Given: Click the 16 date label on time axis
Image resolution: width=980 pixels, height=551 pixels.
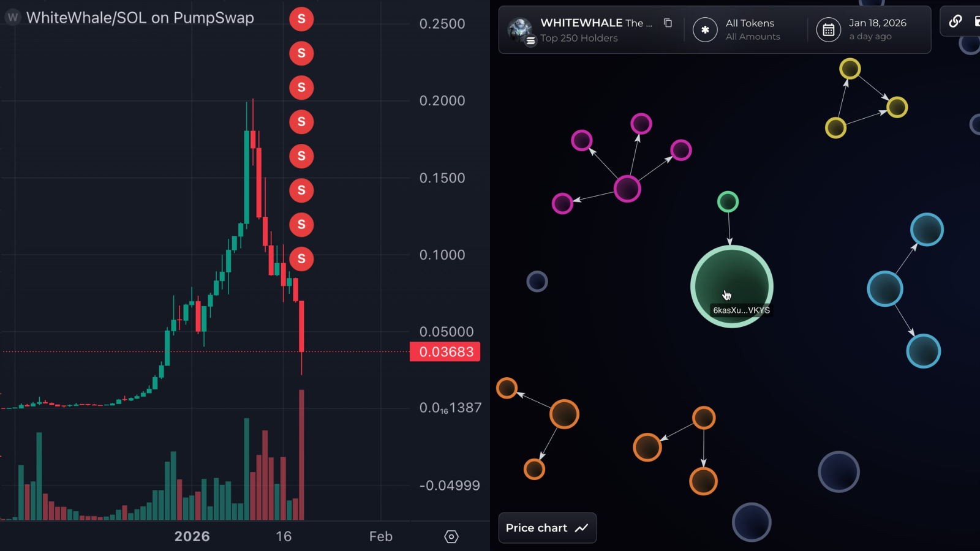Looking at the screenshot, I should tap(284, 536).
